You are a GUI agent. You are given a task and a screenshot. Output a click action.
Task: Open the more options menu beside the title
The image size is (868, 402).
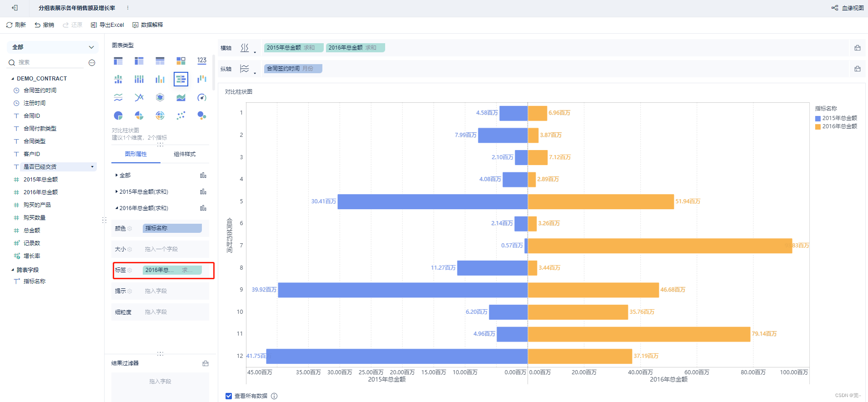[x=128, y=8]
